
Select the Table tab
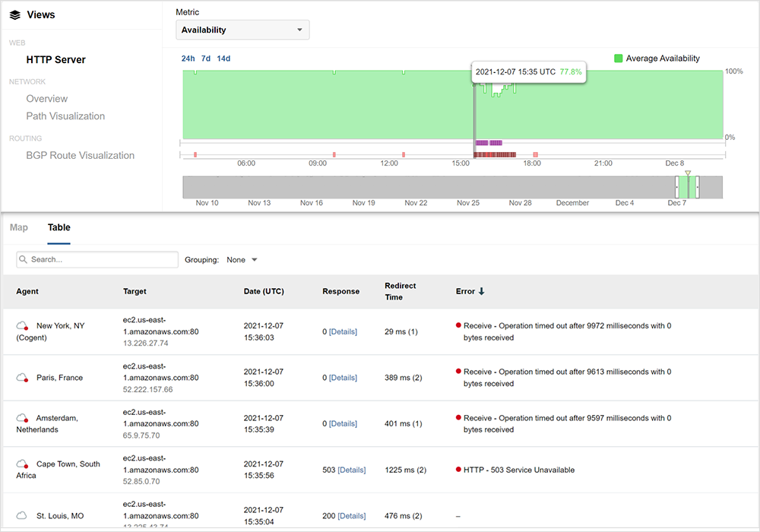[x=59, y=227]
